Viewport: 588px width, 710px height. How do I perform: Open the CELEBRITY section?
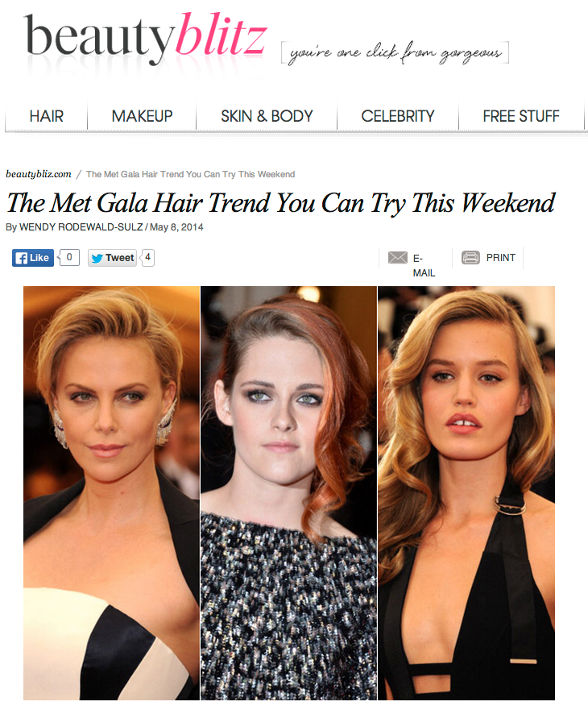[x=397, y=116]
